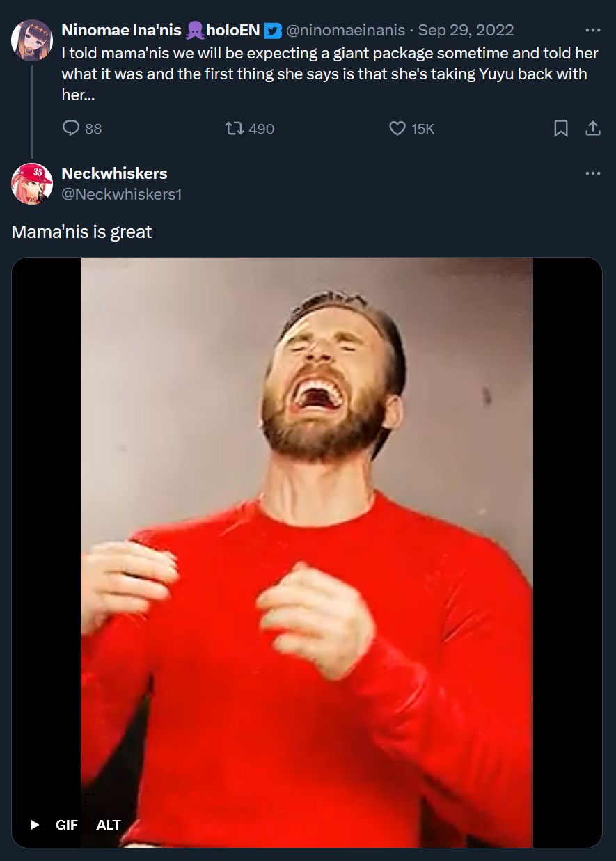
Task: Open Neckwhiskers profile avatar
Action: 32,183
